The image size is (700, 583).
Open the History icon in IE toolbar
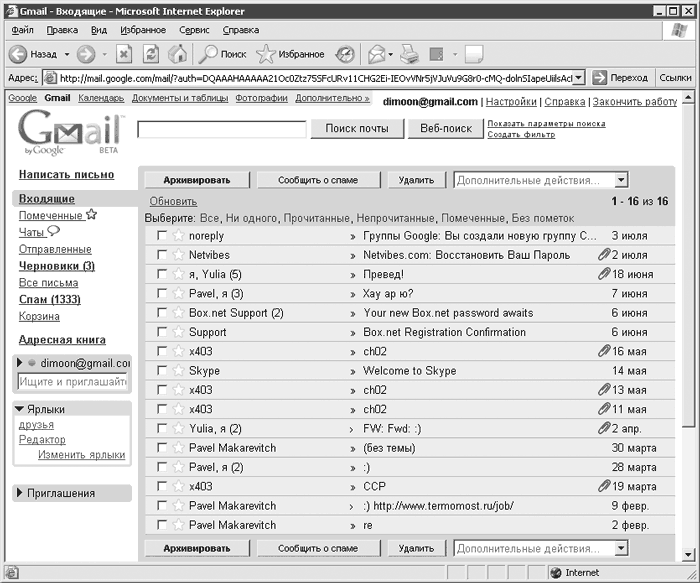[345, 54]
